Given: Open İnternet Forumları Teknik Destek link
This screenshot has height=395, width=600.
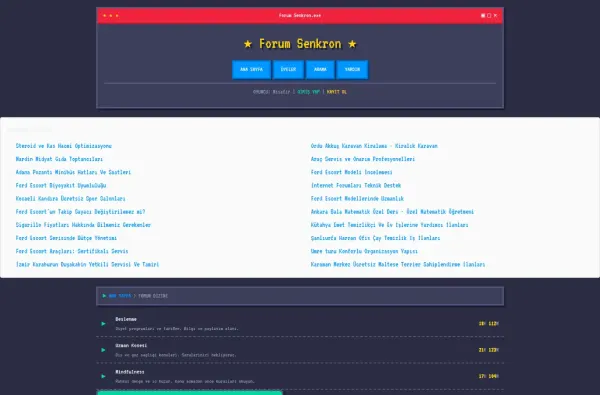Looking at the screenshot, I should [356, 185].
